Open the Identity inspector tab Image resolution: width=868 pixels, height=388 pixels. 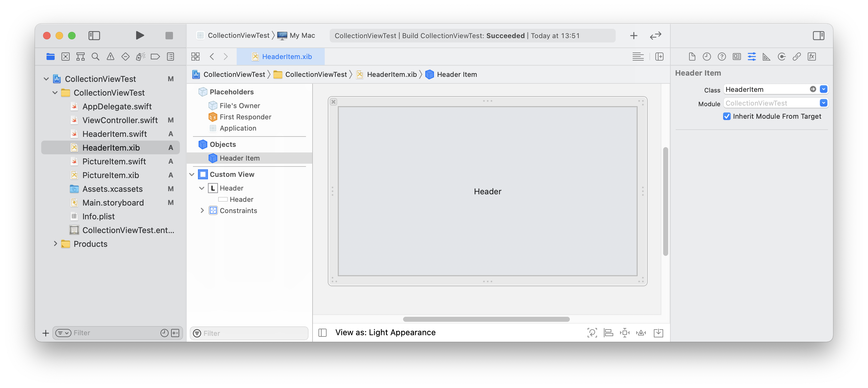(x=737, y=57)
